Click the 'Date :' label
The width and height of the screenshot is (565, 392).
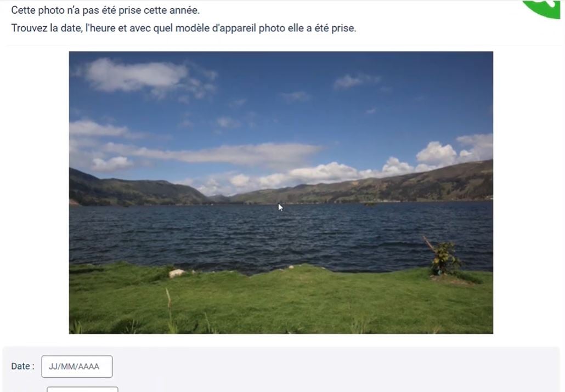[x=22, y=366]
